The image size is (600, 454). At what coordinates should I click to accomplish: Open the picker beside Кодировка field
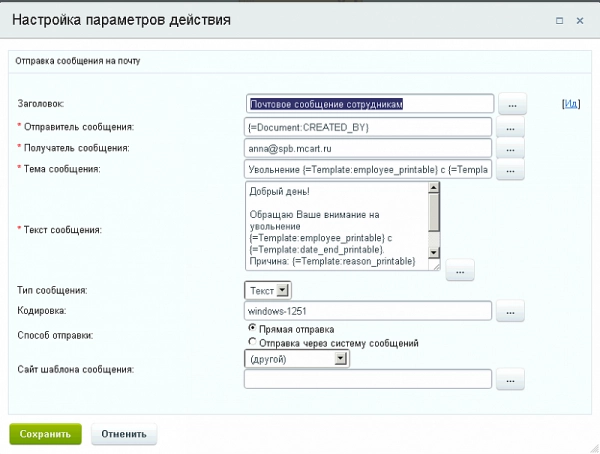(511, 312)
